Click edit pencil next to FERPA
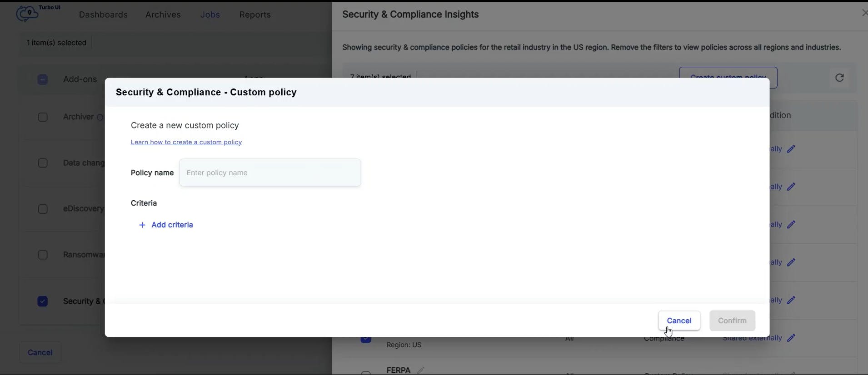 pyautogui.click(x=421, y=370)
